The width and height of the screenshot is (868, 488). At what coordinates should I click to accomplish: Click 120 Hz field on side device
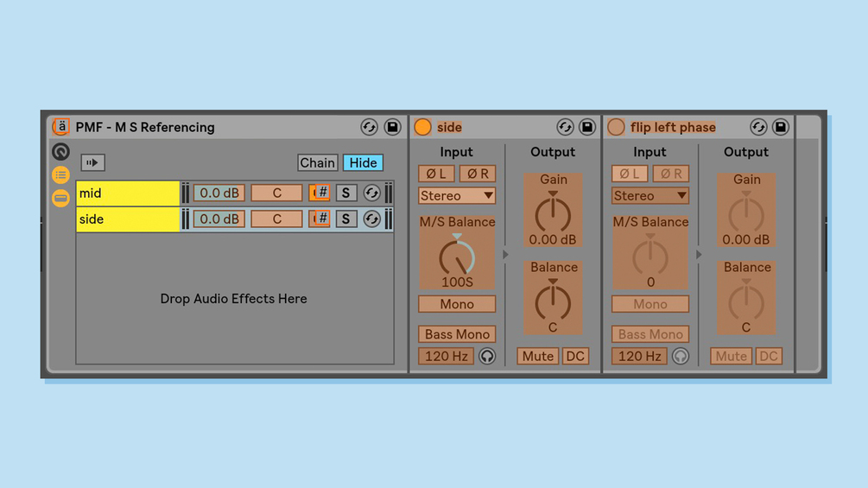tap(447, 357)
